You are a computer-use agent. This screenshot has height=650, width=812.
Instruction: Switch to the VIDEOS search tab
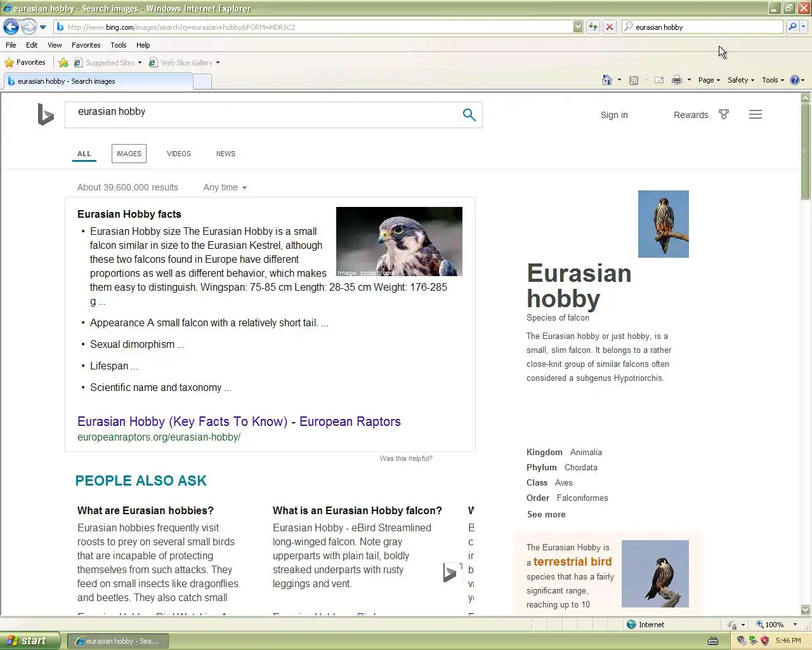(179, 154)
